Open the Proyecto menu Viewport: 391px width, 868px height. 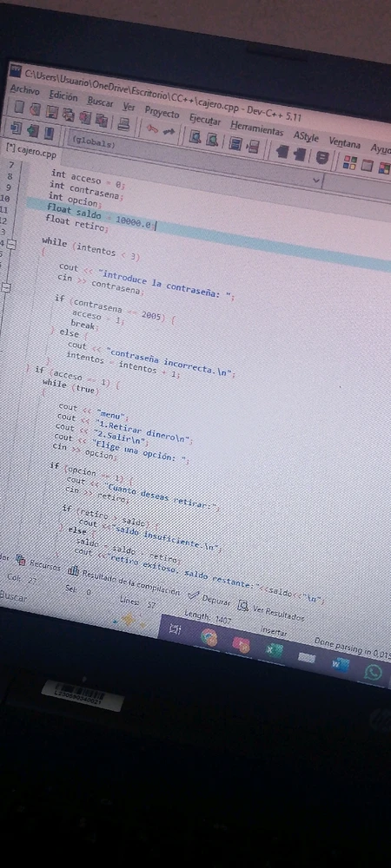click(x=162, y=111)
